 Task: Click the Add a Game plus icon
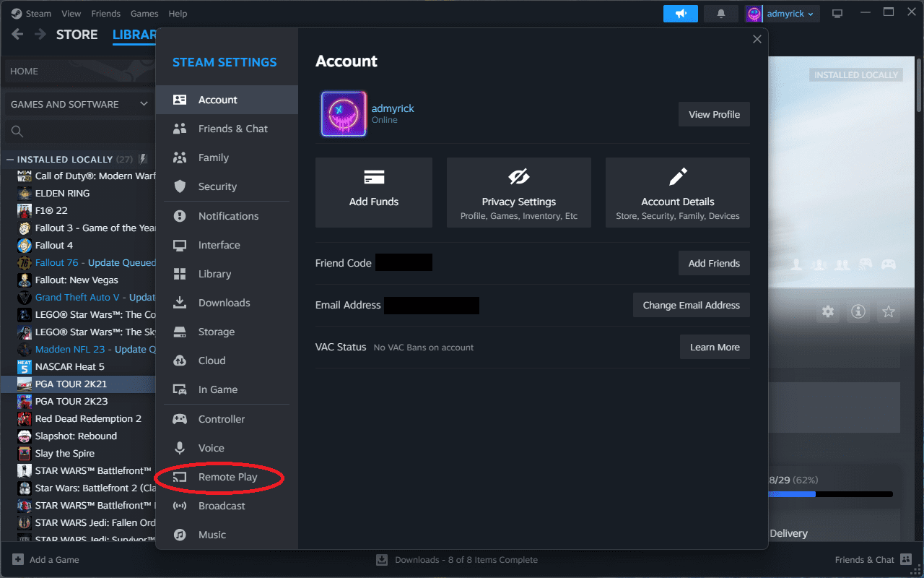18,559
